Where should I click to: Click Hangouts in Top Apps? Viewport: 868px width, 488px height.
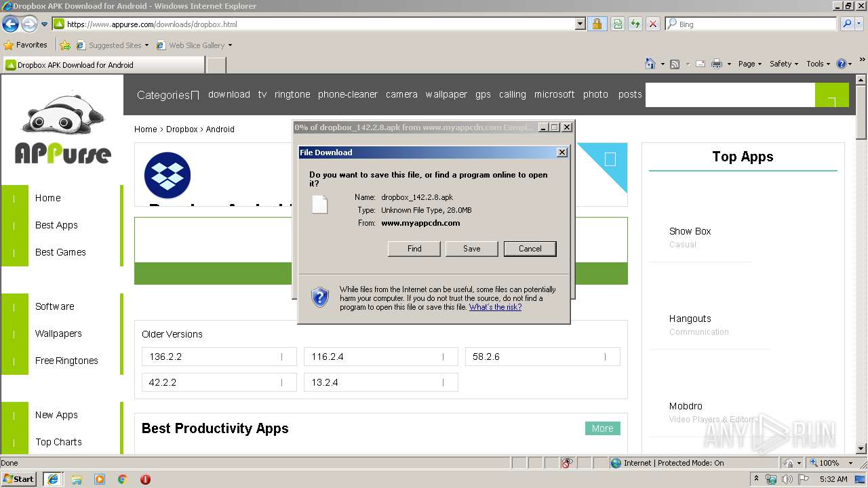[690, 319]
